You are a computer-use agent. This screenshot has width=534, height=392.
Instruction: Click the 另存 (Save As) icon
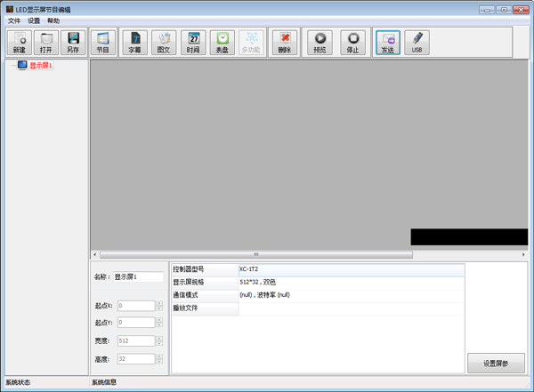coord(73,42)
